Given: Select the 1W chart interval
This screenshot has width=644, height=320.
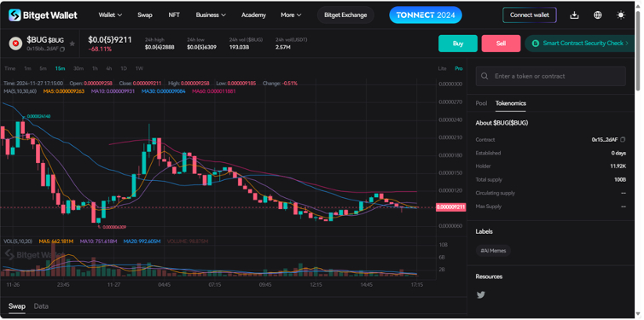Looking at the screenshot, I should (x=139, y=68).
